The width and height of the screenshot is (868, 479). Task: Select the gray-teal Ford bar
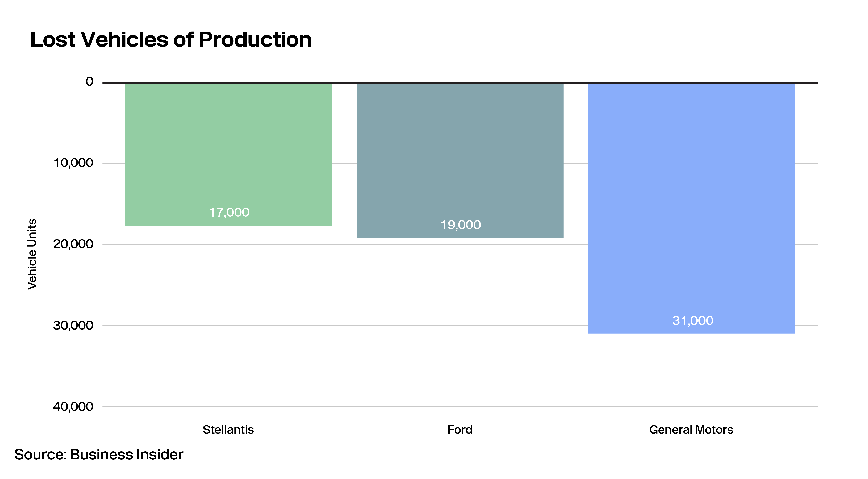(x=460, y=160)
